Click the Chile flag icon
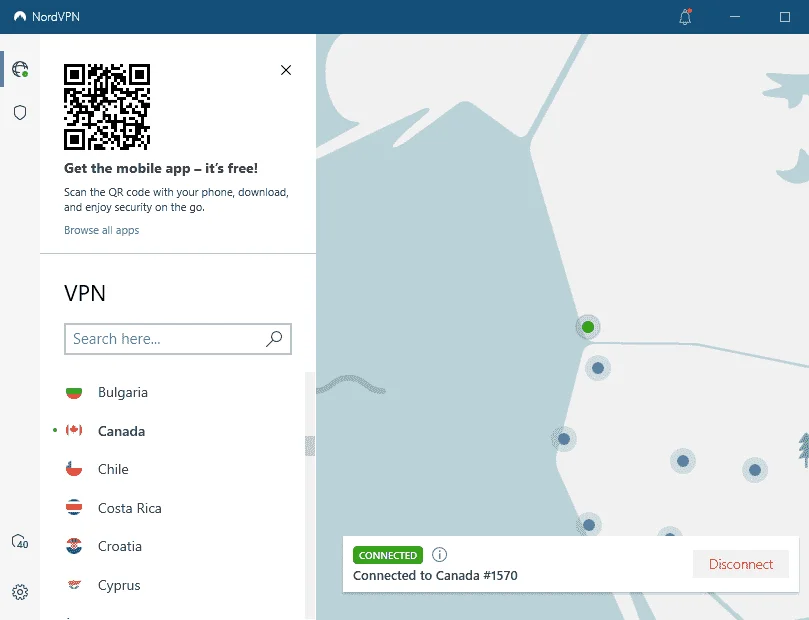The image size is (809, 620). 74,469
